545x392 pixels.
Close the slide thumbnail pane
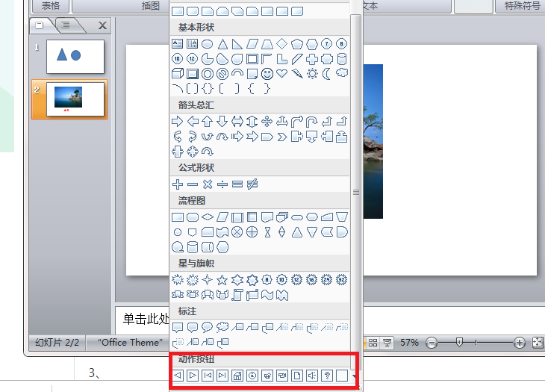click(x=102, y=25)
